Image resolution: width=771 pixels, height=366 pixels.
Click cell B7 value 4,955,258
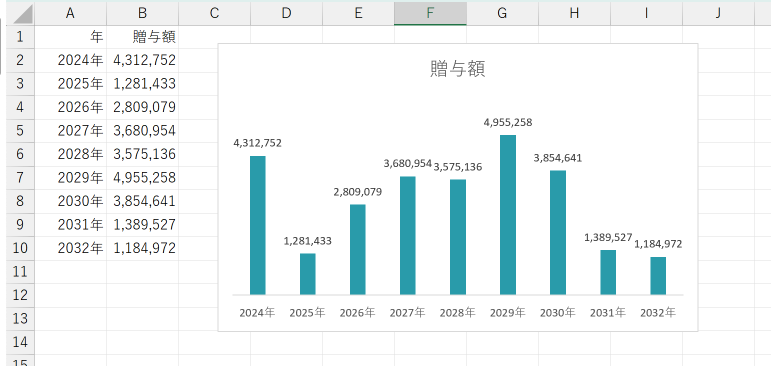click(142, 178)
